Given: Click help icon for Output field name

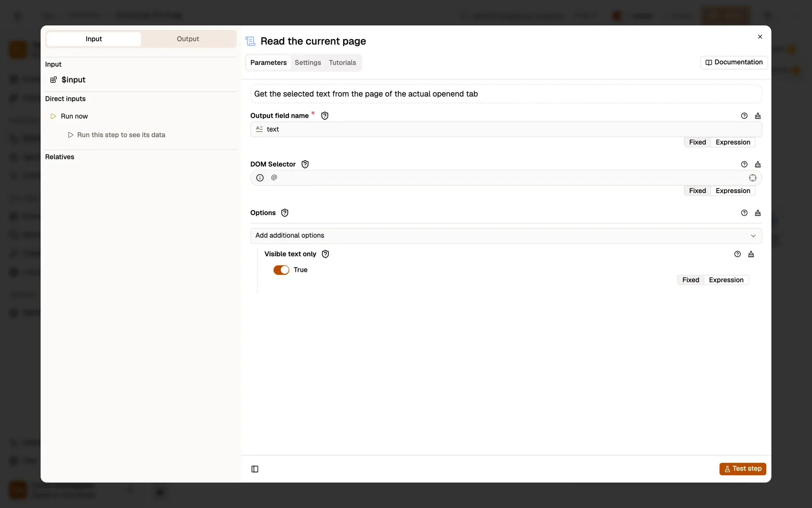Looking at the screenshot, I should (744, 116).
